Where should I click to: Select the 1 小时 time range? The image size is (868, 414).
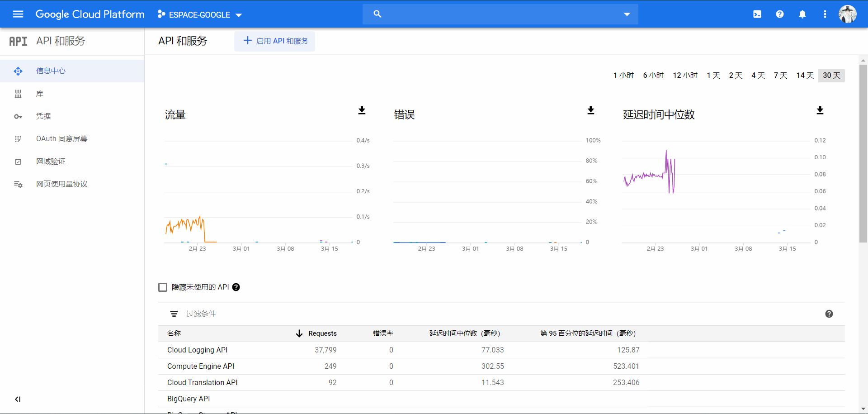click(x=623, y=76)
